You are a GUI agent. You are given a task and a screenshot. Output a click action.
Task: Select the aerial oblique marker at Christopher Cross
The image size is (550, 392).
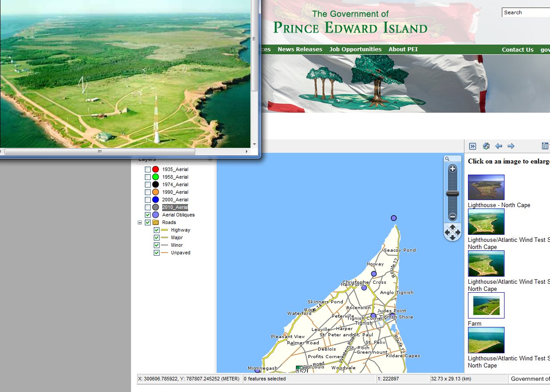click(x=364, y=288)
